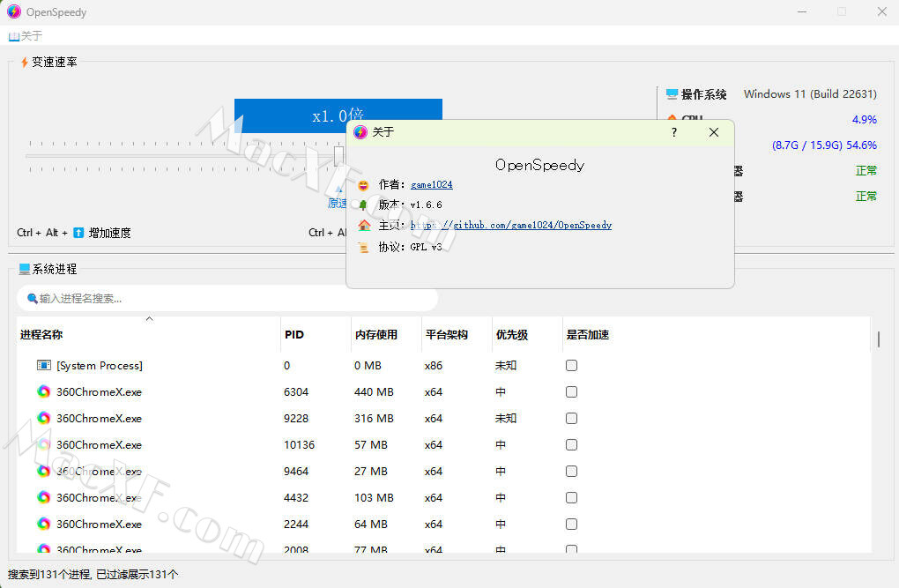Click the 360ChromeX icon for PID 4432
This screenshot has width=899, height=588.
coord(43,497)
